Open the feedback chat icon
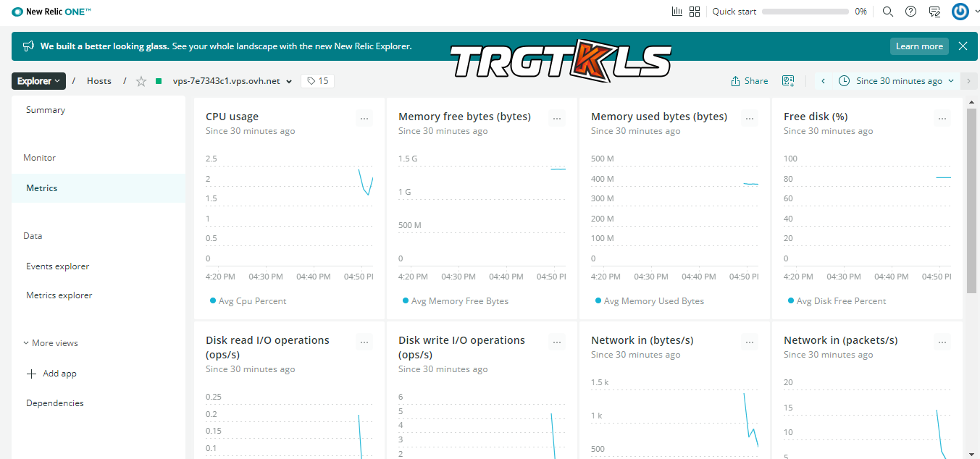The height and width of the screenshot is (459, 980). click(x=934, y=12)
